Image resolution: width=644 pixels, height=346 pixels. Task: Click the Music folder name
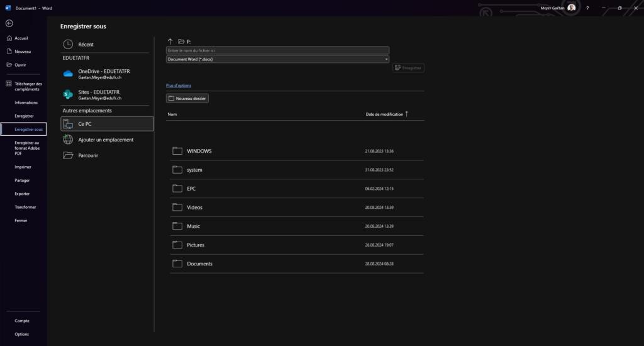click(x=194, y=226)
